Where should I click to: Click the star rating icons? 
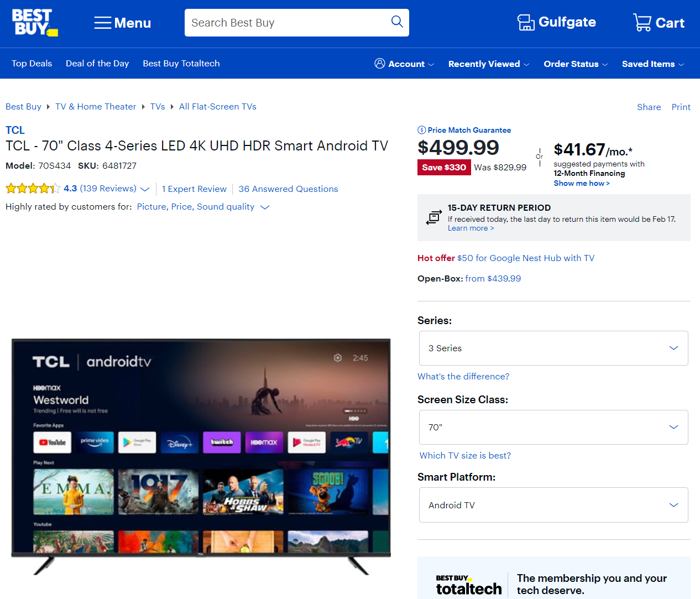pyautogui.click(x=33, y=189)
